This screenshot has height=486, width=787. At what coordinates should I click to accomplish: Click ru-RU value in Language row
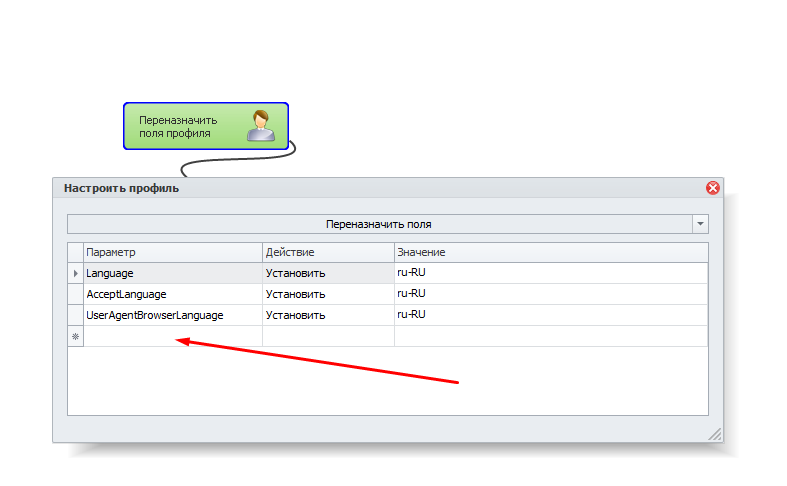click(551, 273)
